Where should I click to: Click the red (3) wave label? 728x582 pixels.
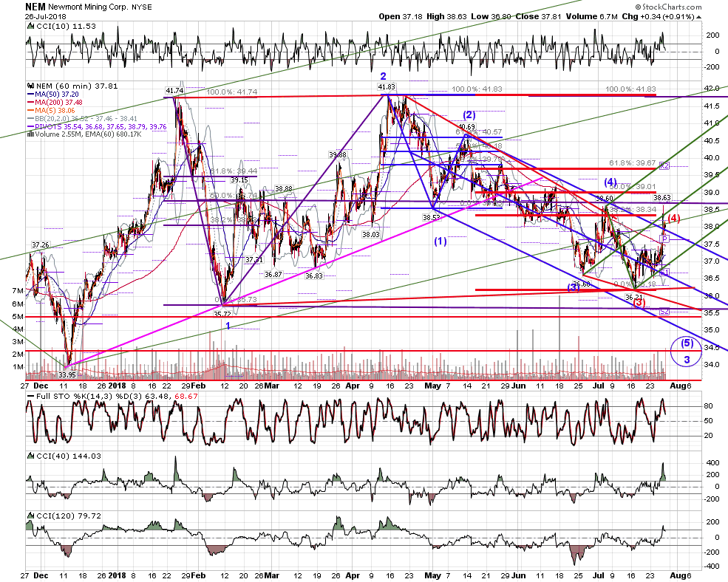639,303
